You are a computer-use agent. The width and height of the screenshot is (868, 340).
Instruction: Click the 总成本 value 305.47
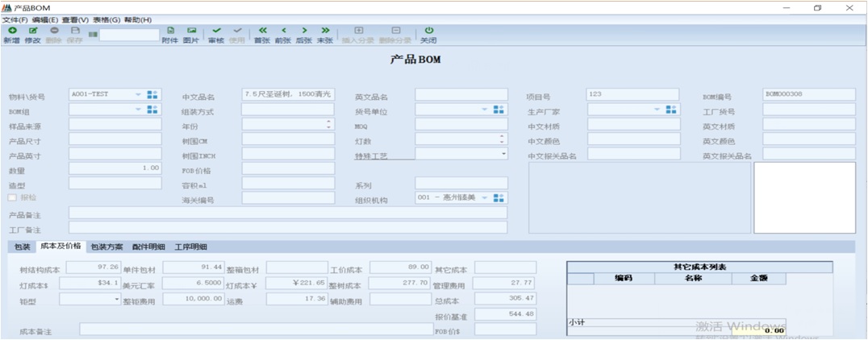tap(506, 299)
